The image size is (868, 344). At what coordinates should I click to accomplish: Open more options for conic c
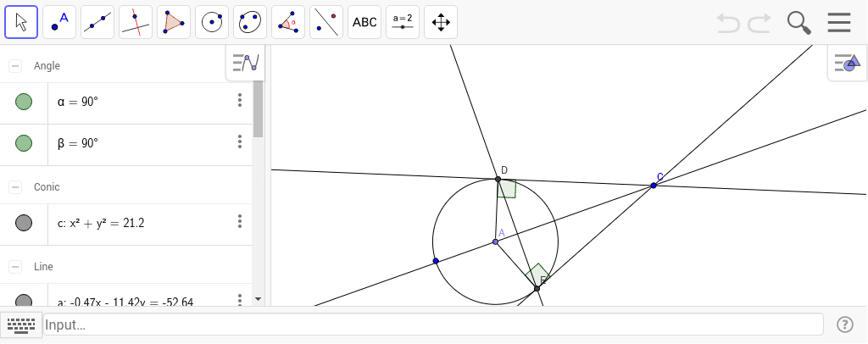click(x=240, y=221)
